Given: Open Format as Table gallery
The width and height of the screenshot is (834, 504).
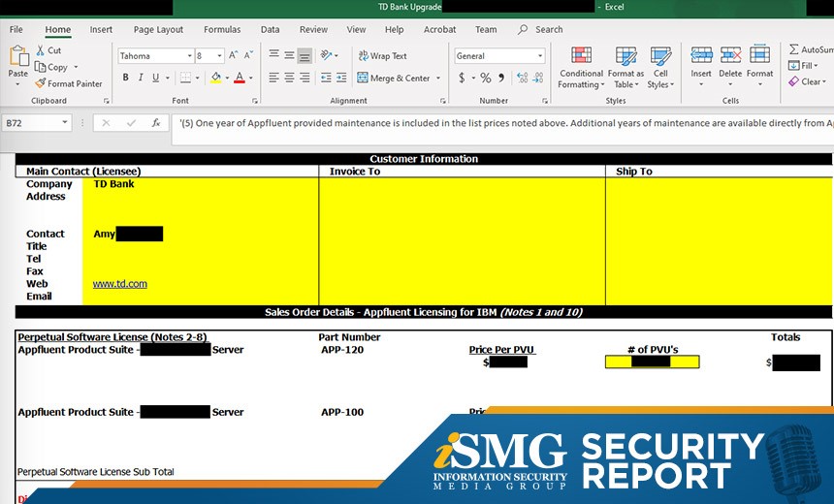Looking at the screenshot, I should click(626, 68).
